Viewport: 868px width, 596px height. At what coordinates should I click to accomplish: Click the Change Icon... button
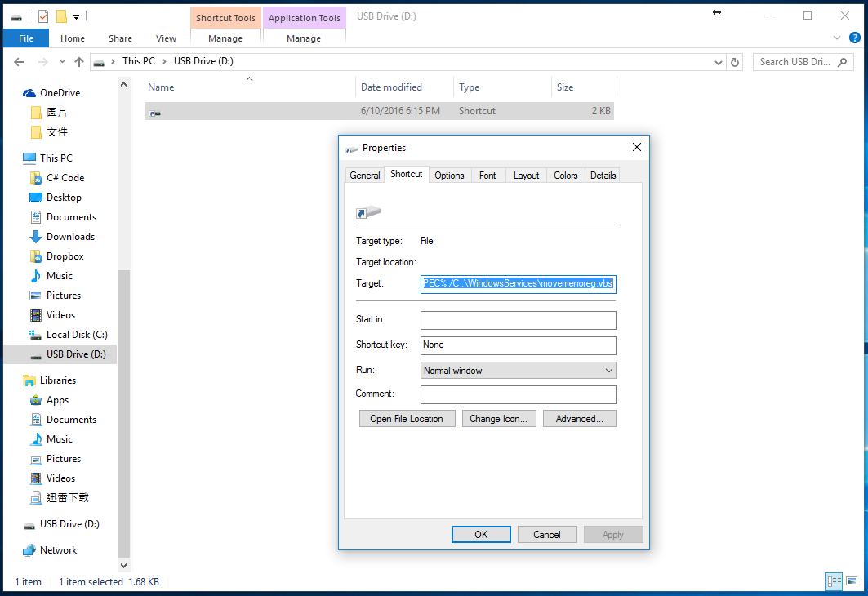click(499, 419)
